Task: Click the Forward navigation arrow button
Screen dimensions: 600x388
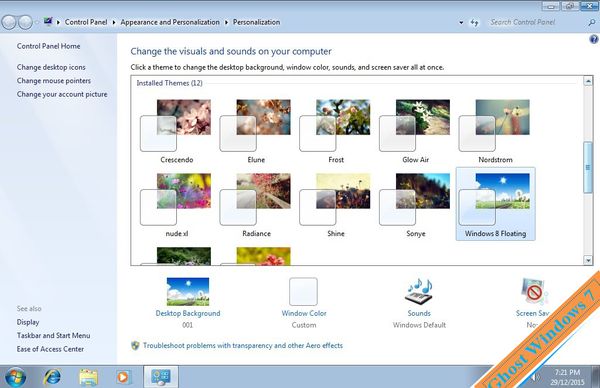Action: click(25, 22)
